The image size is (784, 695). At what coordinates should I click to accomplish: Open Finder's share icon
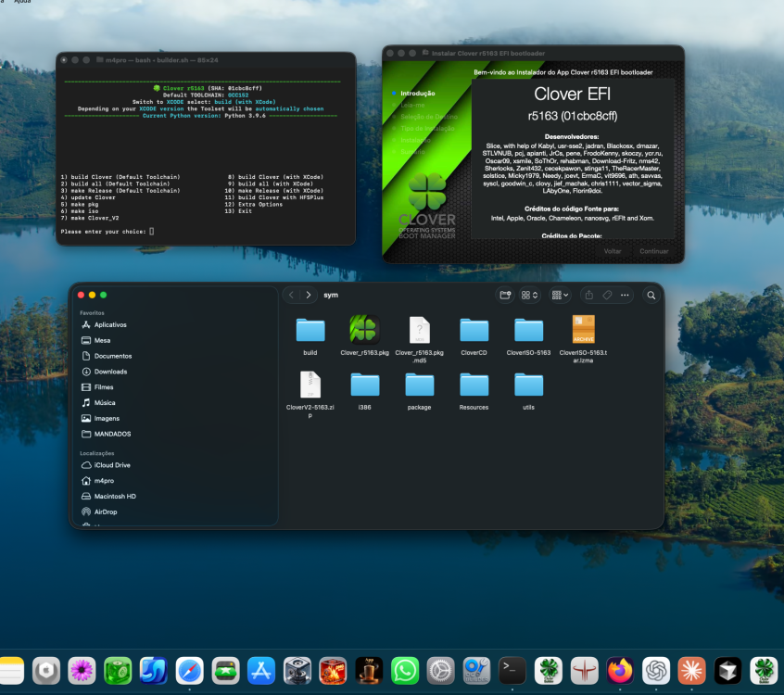point(589,295)
